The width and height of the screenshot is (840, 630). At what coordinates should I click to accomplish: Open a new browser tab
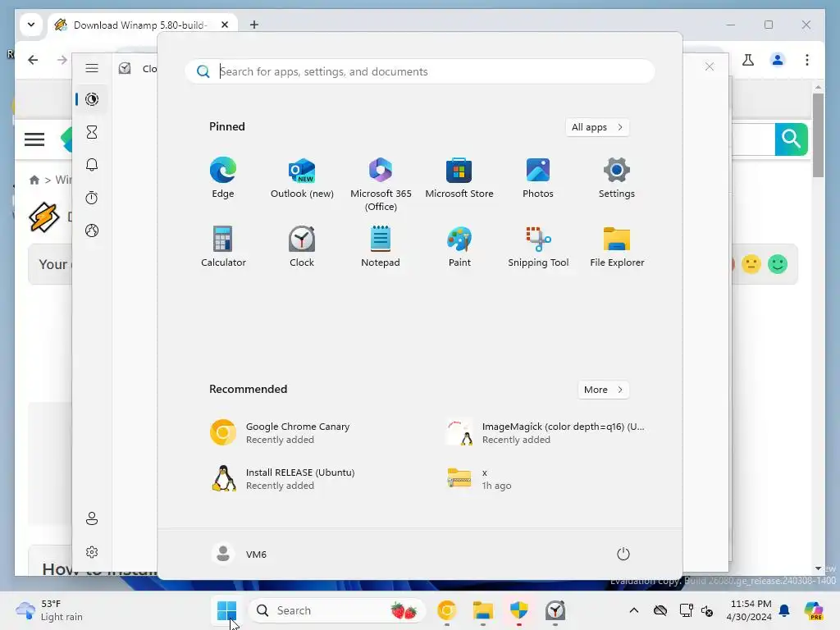click(254, 25)
